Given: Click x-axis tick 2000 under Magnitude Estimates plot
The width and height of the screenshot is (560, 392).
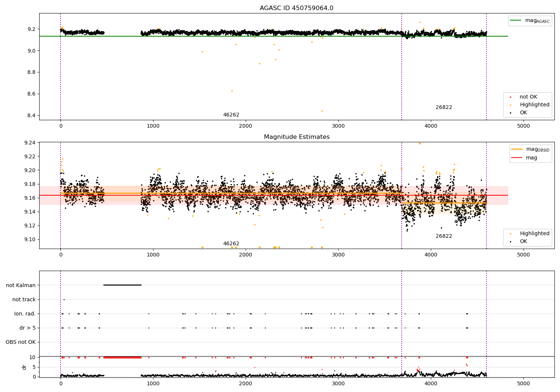Looking at the screenshot, I should 246,255.
